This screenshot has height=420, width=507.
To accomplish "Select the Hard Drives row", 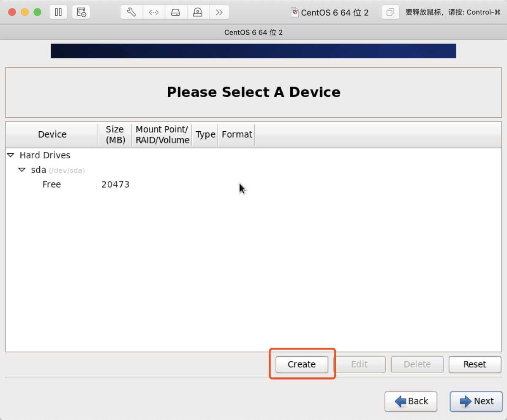I will tap(253, 155).
